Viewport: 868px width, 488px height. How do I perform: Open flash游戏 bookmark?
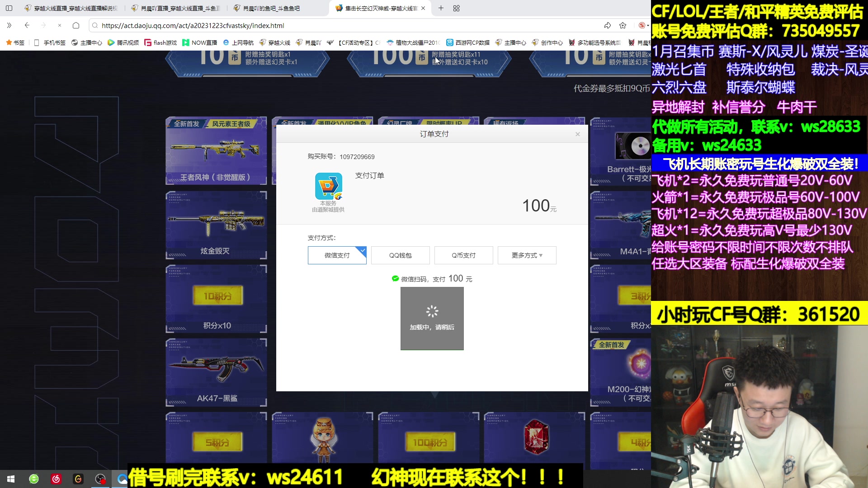tap(160, 42)
